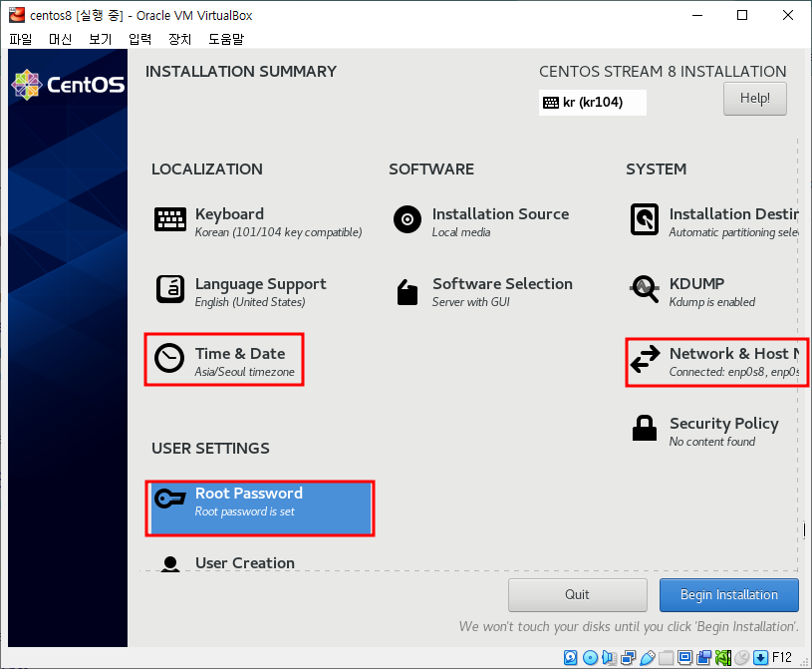Open the 머신 menu
Screen dimensions: 812x669
[60, 39]
